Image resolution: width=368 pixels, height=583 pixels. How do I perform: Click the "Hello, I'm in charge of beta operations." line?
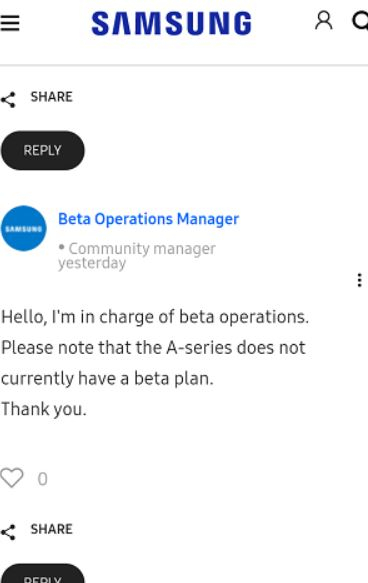(155, 318)
